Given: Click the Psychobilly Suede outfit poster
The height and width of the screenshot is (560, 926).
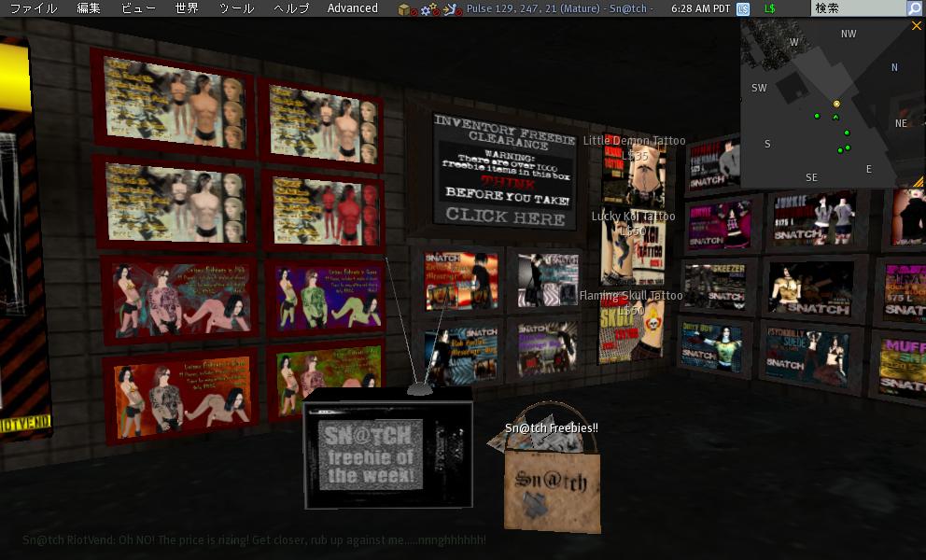Looking at the screenshot, I should tap(807, 357).
